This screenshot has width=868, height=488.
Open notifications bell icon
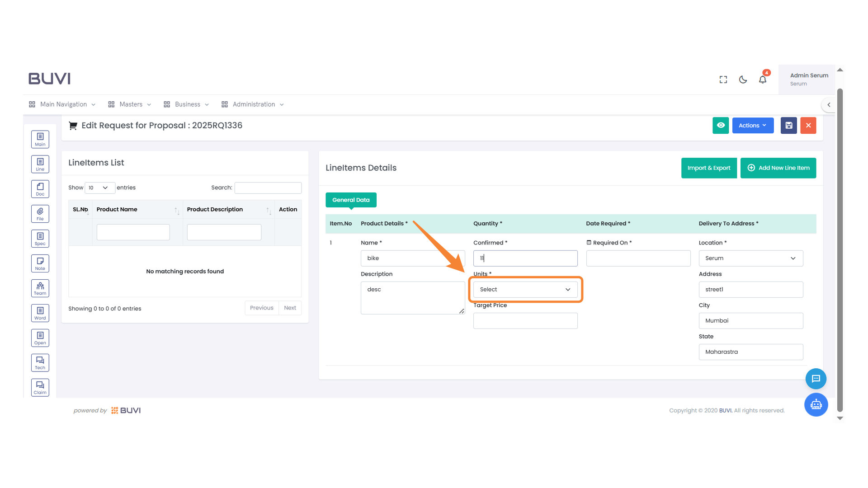tap(762, 80)
